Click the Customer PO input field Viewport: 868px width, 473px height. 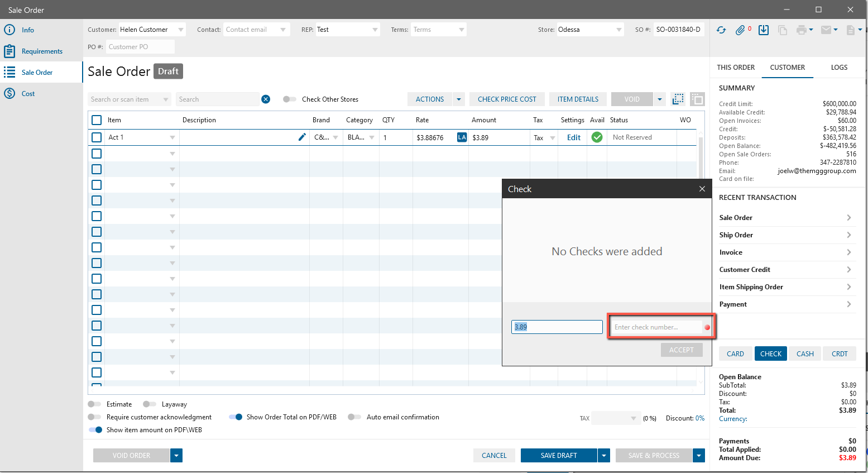pos(140,47)
